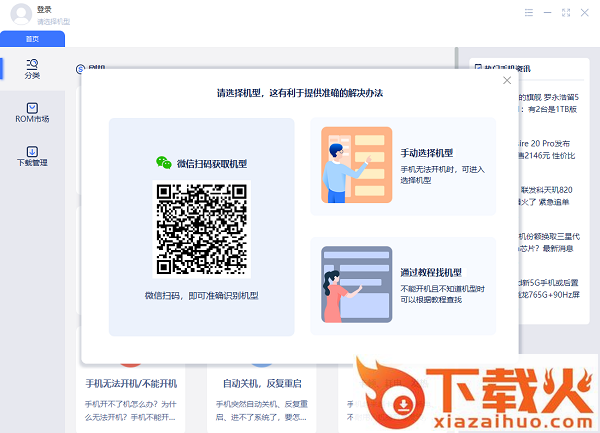
Task: Open the ROM市场 sidebar section
Action: [32, 113]
